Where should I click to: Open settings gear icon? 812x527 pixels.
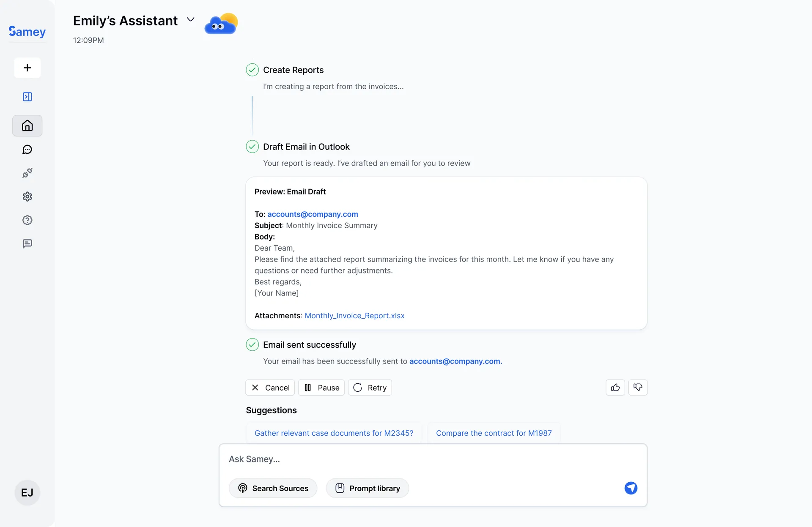point(27,197)
